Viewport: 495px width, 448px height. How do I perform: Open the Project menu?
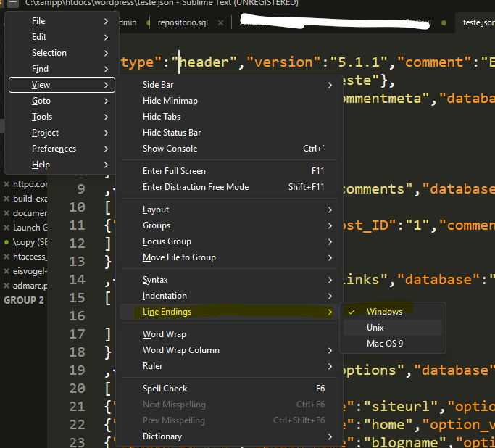point(62,133)
